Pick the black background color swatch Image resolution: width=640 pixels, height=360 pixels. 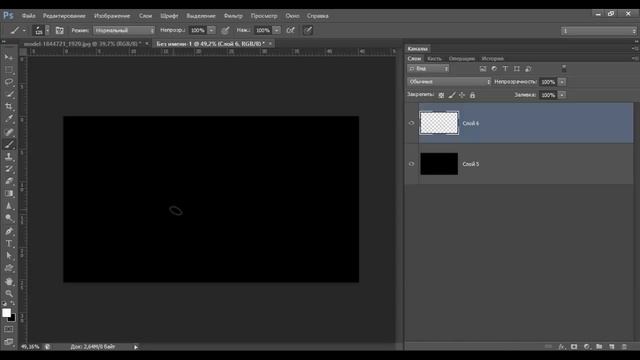pyautogui.click(x=13, y=318)
